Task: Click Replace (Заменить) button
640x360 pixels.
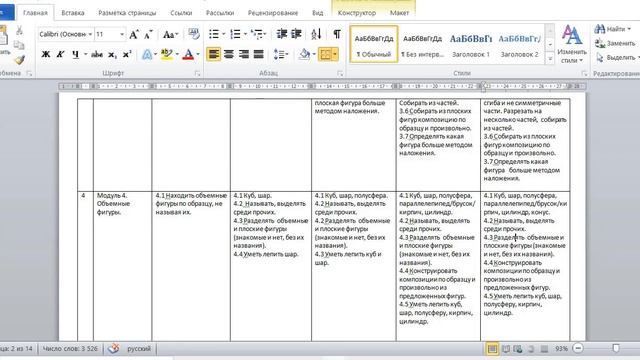Action: tap(615, 43)
